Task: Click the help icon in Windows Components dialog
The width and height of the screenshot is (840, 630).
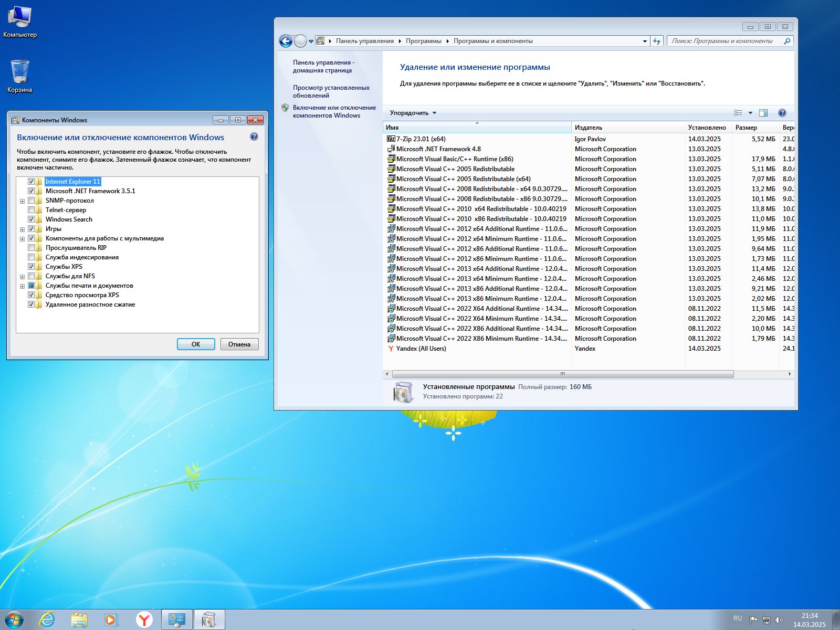Action: click(254, 137)
